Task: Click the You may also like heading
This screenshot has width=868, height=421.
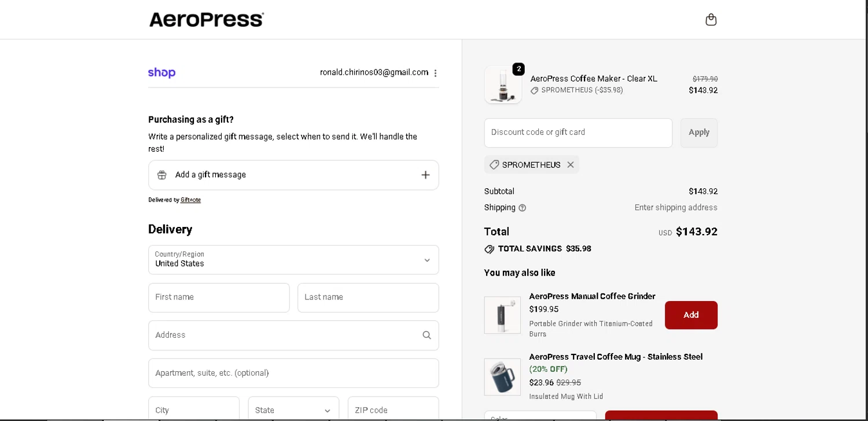Action: tap(520, 273)
